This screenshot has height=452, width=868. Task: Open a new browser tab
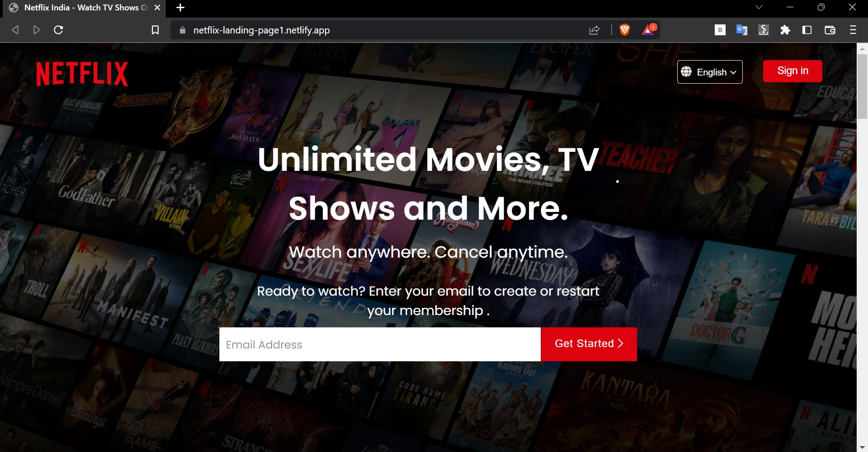[181, 7]
